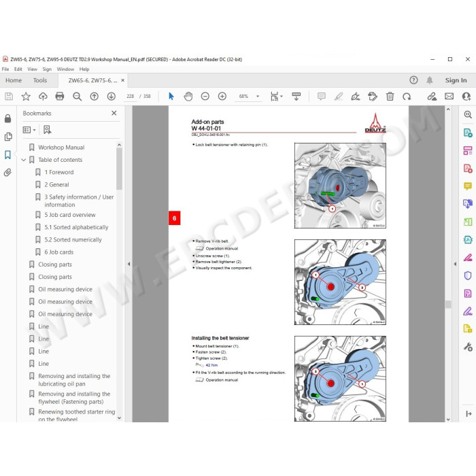This screenshot has height=476, width=476.
Task: Expand the right tools pane arrow
Action: (455, 264)
